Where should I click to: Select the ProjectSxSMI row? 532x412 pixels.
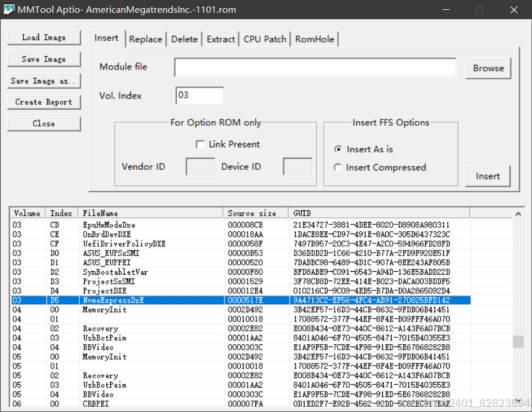tap(241, 282)
